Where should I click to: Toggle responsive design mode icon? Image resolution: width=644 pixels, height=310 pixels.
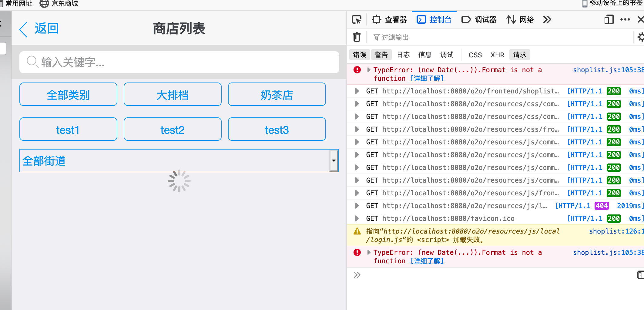coord(609,20)
